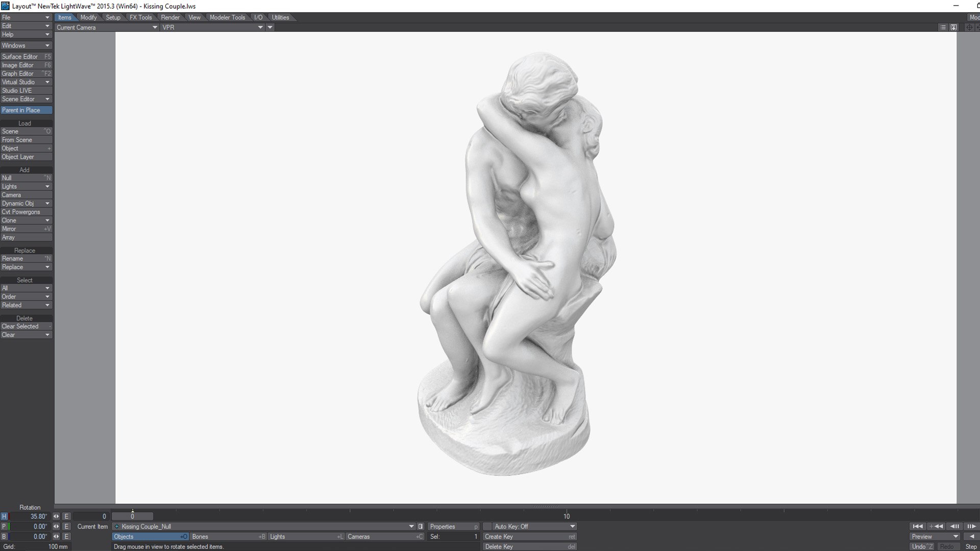
Task: Open the envelope E button for Pitch
Action: click(66, 527)
